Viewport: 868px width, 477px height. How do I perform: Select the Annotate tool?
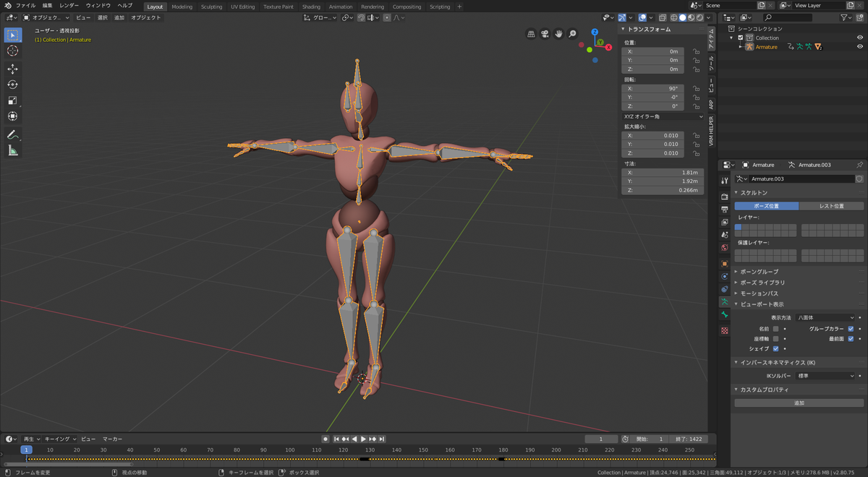coord(12,134)
